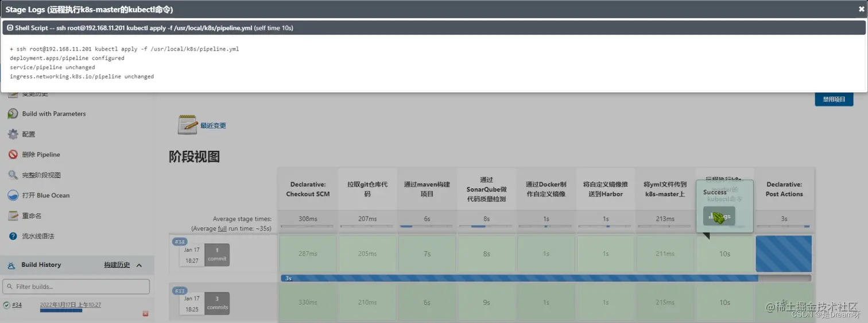The image size is (868, 323).
Task: Click the 9s SonarQube cell in build #33
Action: (x=487, y=302)
